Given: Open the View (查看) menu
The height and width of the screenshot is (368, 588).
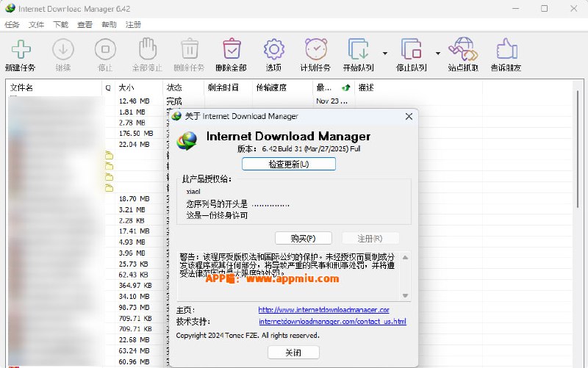Looking at the screenshot, I should pos(85,25).
